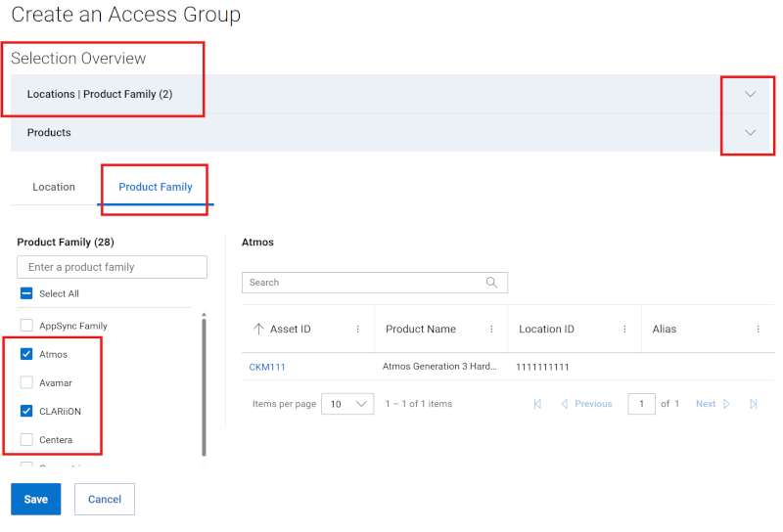Image resolution: width=783 pixels, height=532 pixels.
Task: Open Items per page dropdown
Action: [348, 404]
